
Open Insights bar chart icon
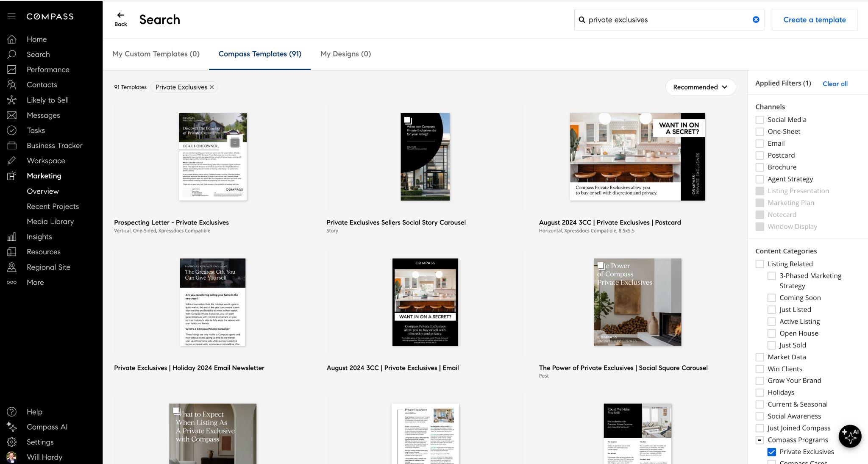tap(11, 236)
